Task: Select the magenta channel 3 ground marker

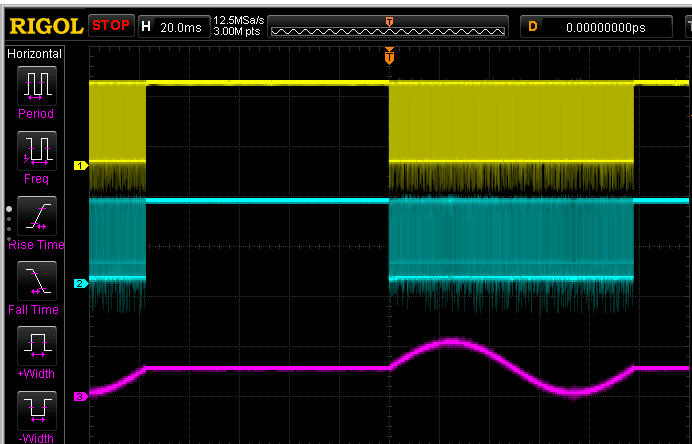Action: pyautogui.click(x=82, y=396)
